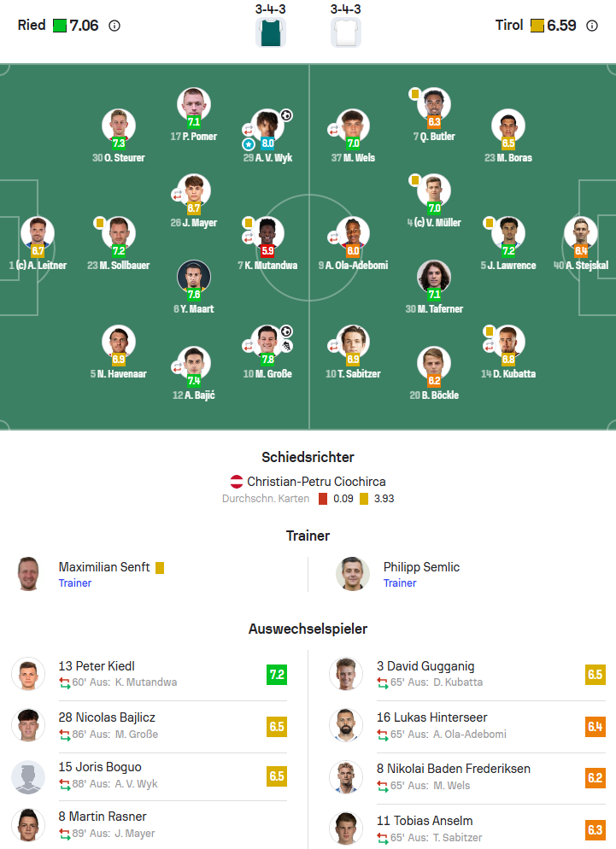Select goalkeeper A. Leitner's photo
616x849 pixels.
click(38, 232)
